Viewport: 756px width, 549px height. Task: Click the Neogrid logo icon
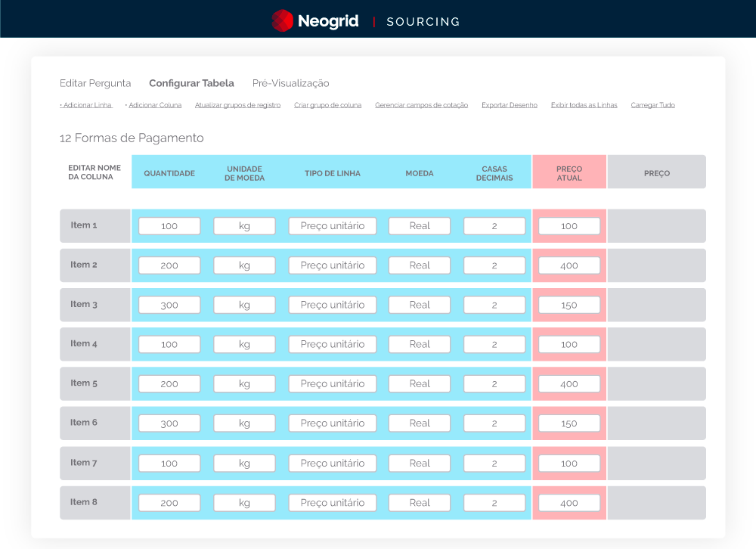(x=282, y=20)
